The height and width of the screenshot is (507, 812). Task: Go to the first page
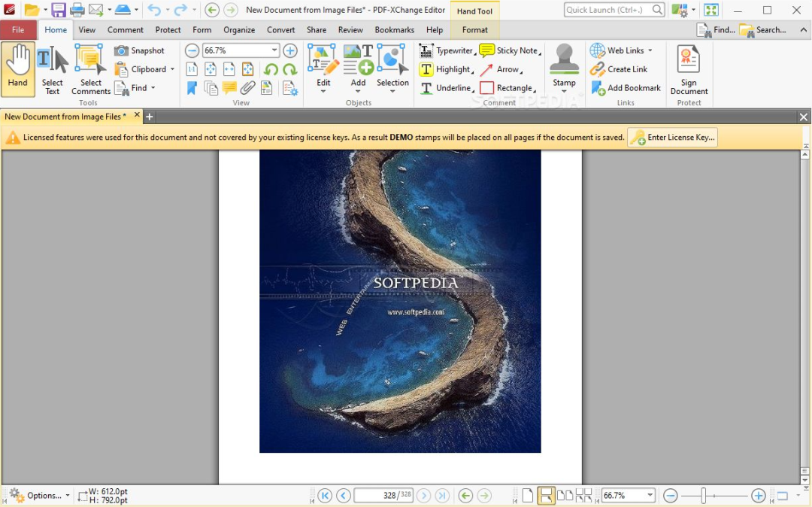click(325, 495)
